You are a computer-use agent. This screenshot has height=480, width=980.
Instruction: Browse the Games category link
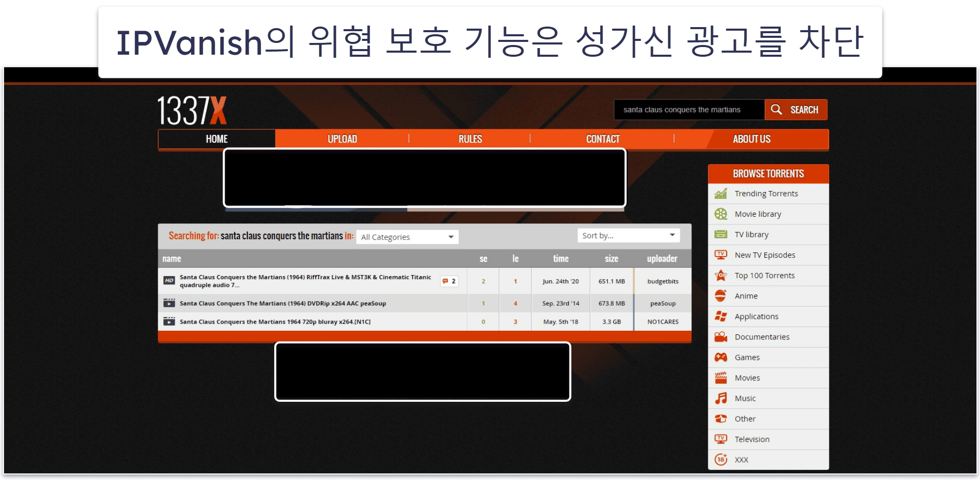pyautogui.click(x=747, y=357)
